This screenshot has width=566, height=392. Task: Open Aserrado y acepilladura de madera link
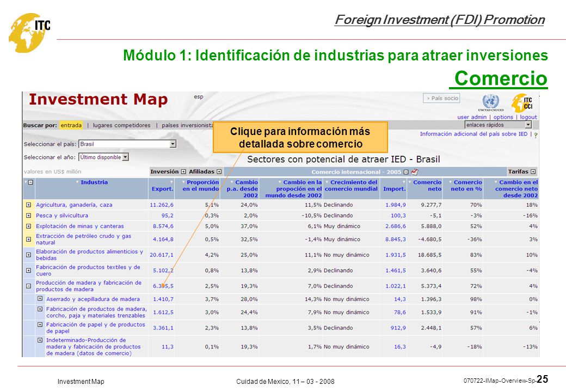pyautogui.click(x=93, y=299)
